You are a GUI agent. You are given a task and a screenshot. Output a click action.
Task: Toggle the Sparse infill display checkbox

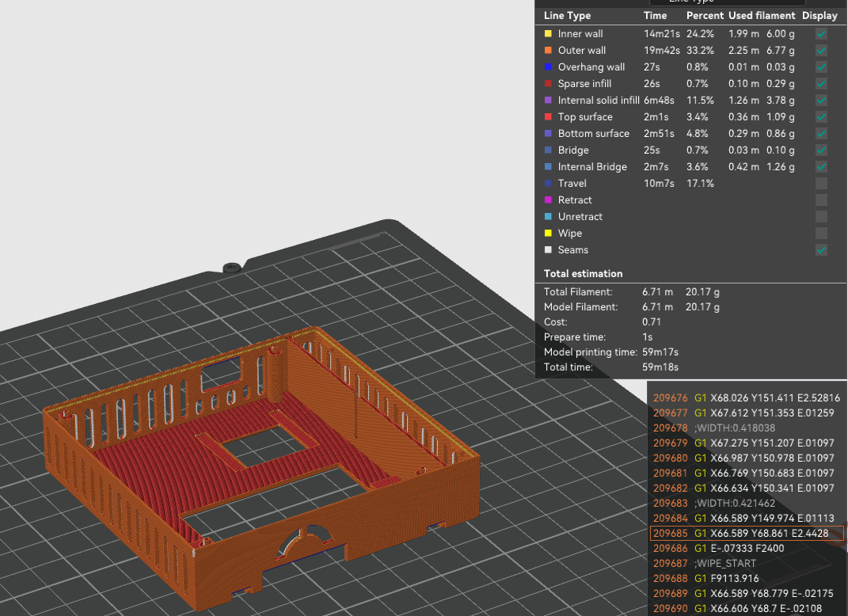821,84
